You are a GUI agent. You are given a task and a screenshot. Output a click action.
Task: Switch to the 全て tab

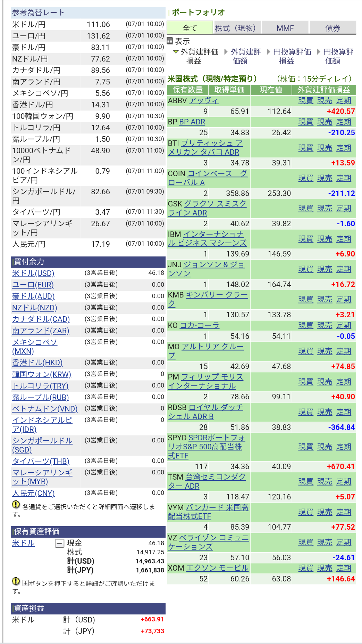[190, 28]
